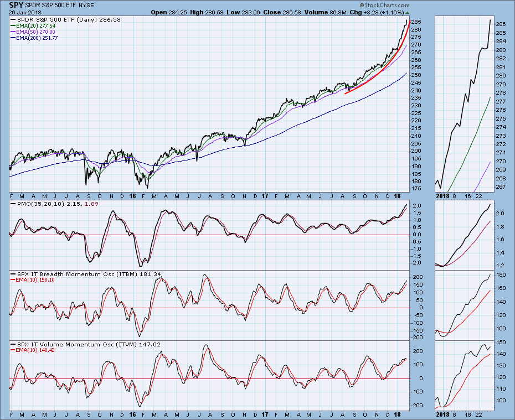Click the ITBM EMA(10) 158.10 legend
The height and width of the screenshot is (420, 515).
33,280
